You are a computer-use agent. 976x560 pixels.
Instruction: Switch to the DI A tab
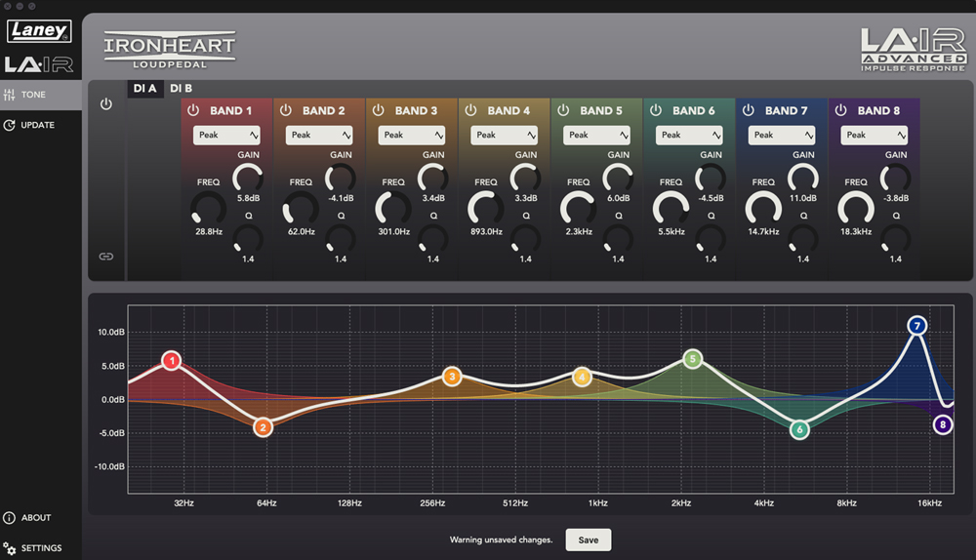[x=145, y=89]
